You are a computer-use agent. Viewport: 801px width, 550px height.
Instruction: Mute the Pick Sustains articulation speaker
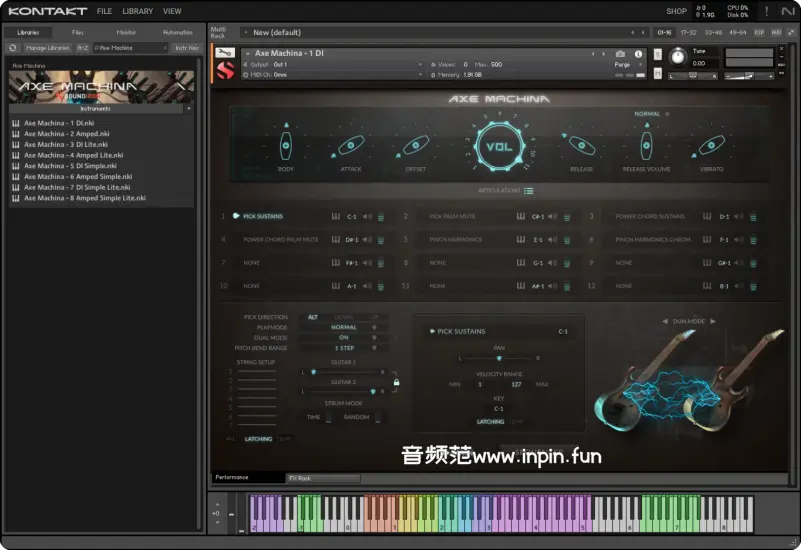[x=367, y=216]
